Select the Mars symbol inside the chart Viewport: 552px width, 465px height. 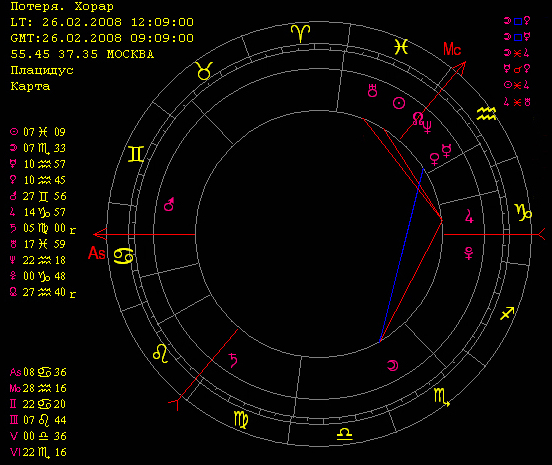[x=169, y=205]
